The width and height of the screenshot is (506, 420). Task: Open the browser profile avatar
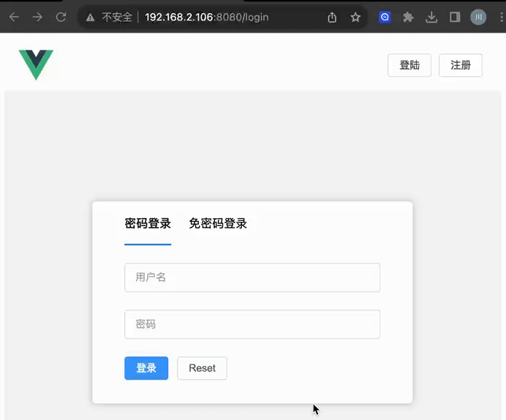478,17
